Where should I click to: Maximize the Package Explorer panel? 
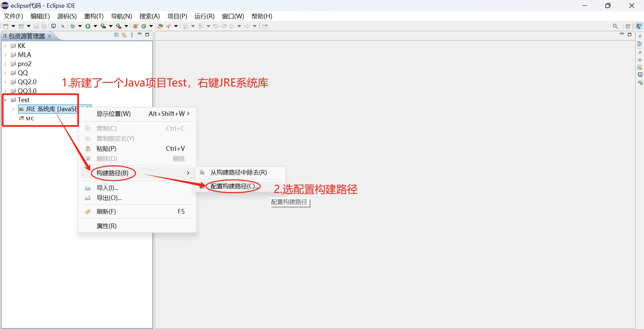(x=147, y=35)
